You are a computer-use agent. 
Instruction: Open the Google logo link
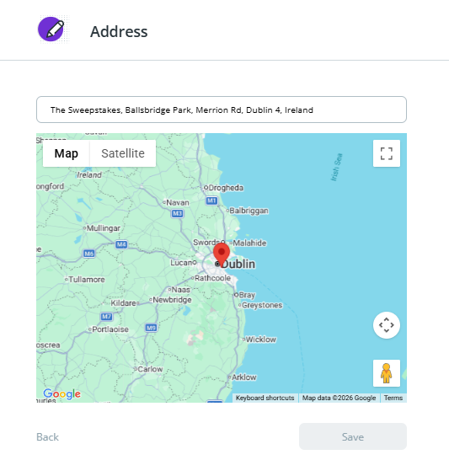[x=62, y=393]
